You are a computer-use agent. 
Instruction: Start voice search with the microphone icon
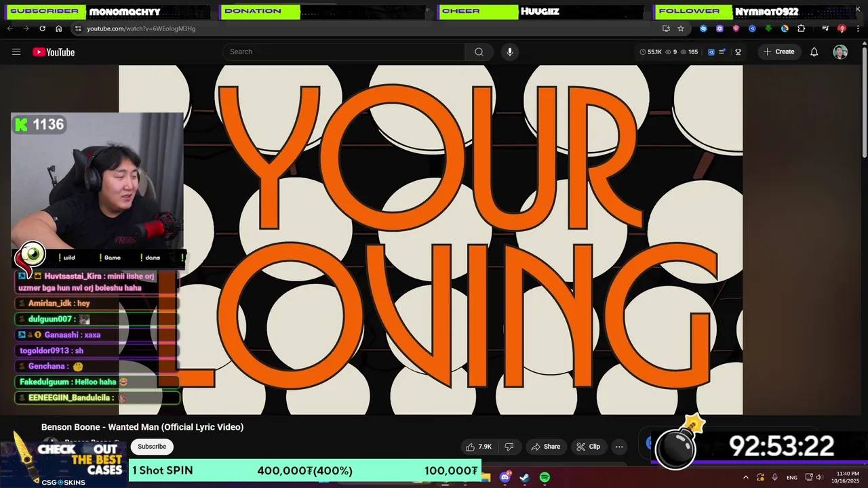[510, 52]
